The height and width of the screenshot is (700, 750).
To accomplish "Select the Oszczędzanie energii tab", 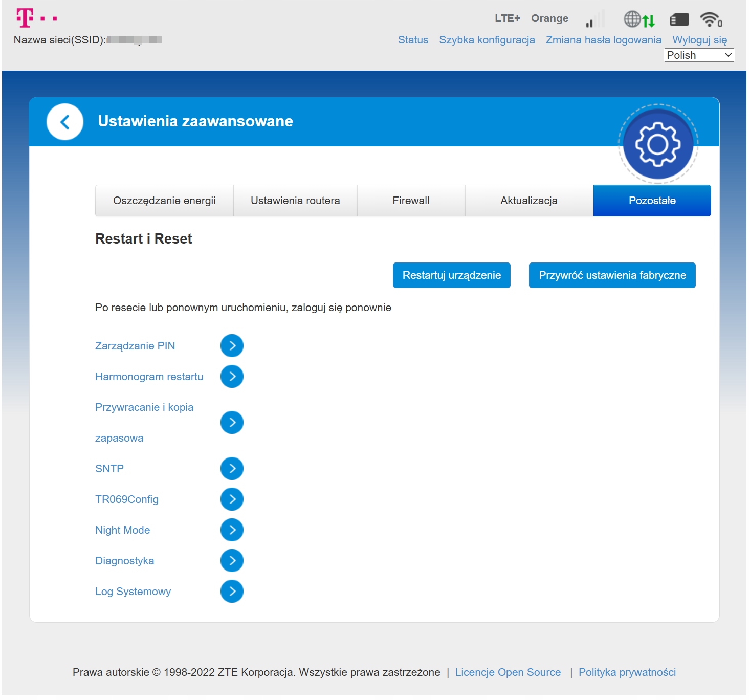I will tap(164, 201).
